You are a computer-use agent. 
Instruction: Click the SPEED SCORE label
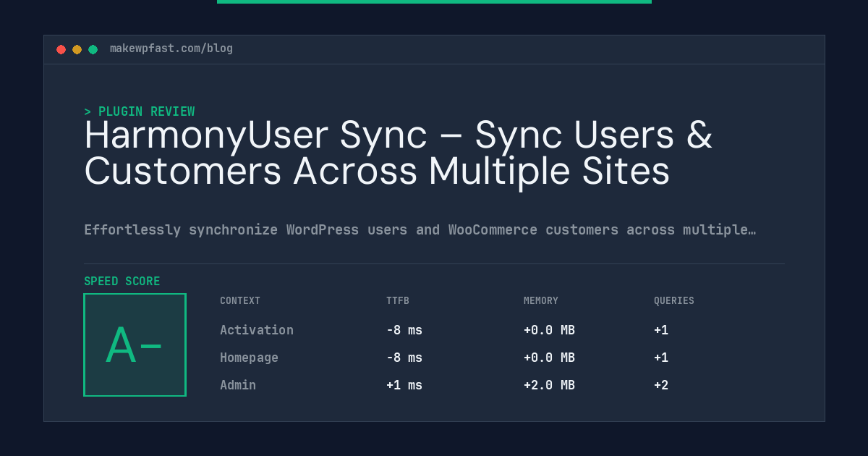coord(122,282)
